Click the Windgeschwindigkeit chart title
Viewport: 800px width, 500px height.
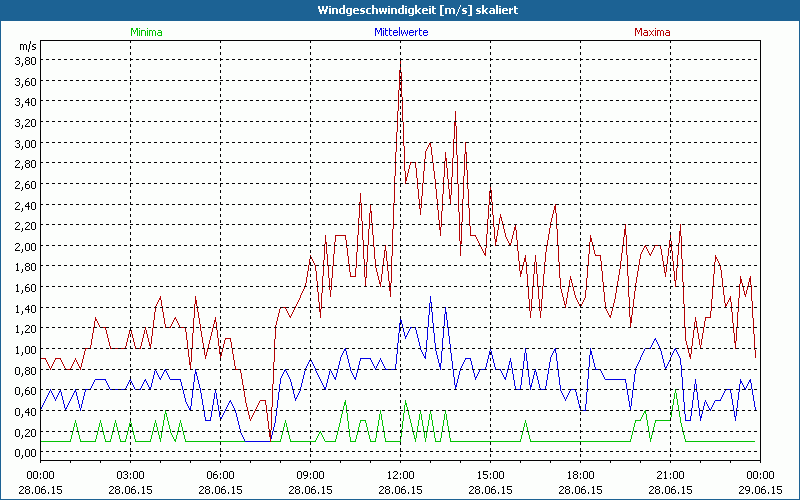pyautogui.click(x=400, y=9)
